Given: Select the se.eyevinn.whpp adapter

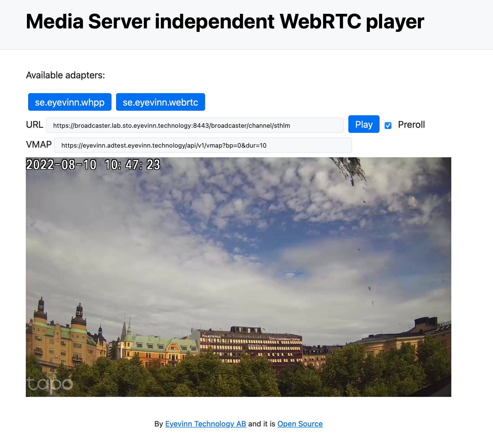Looking at the screenshot, I should (70, 102).
